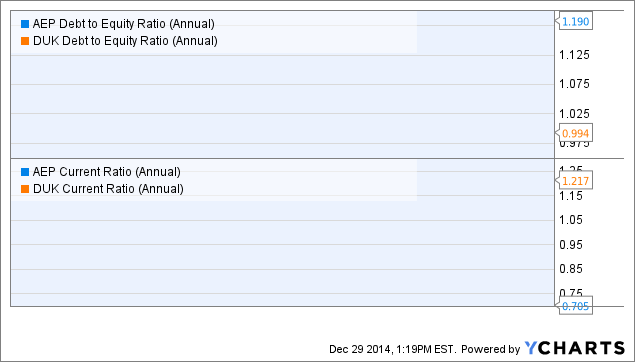Screen dimensions: 635x362
Task: Click the blue 0.705 value flag
Action: (575, 306)
